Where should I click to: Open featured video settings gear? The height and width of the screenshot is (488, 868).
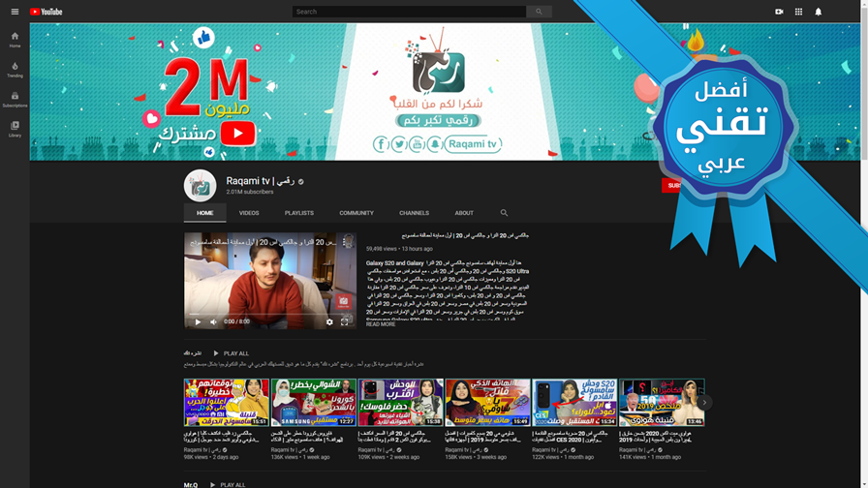(329, 321)
